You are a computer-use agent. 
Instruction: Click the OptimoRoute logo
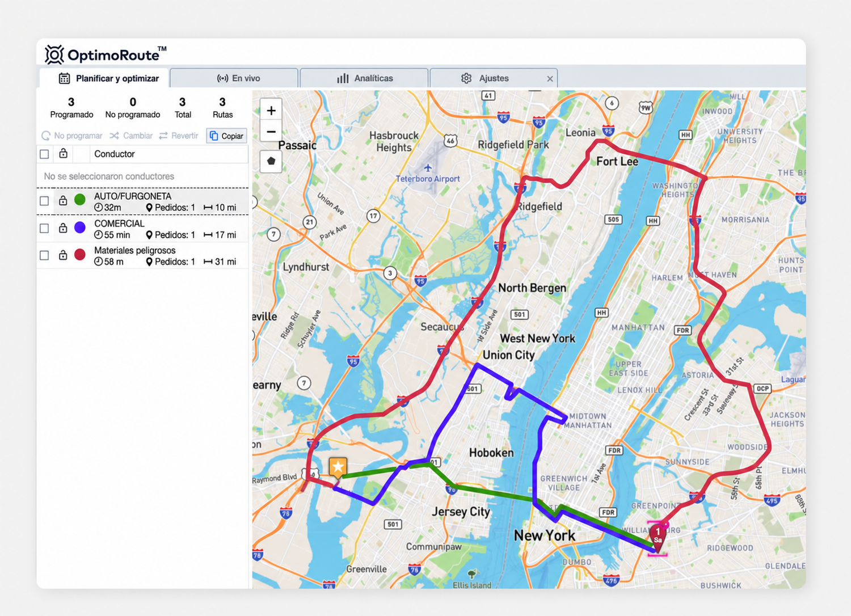(106, 54)
